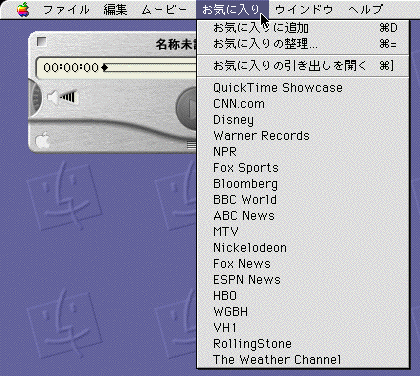Click the Apple logo on the player
Viewport: 420px width, 376px height.
42,140
